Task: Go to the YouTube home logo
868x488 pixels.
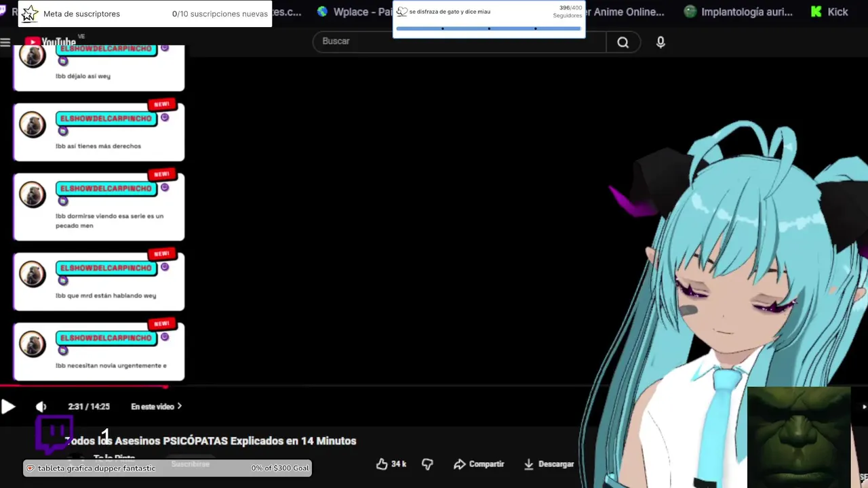Action: [51, 42]
